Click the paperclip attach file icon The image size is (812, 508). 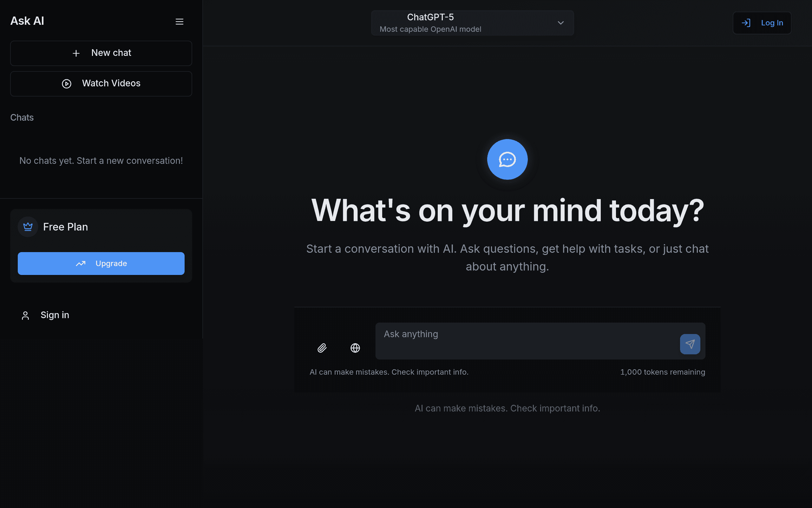322,348
